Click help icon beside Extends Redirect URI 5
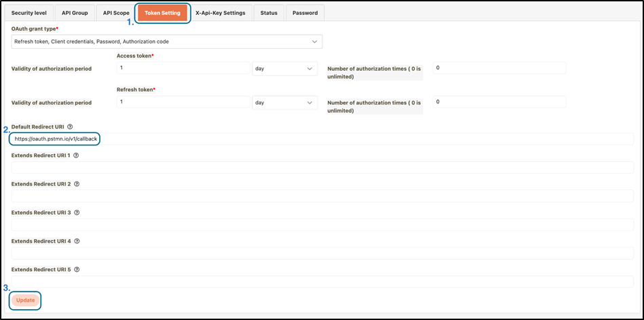 (76, 269)
